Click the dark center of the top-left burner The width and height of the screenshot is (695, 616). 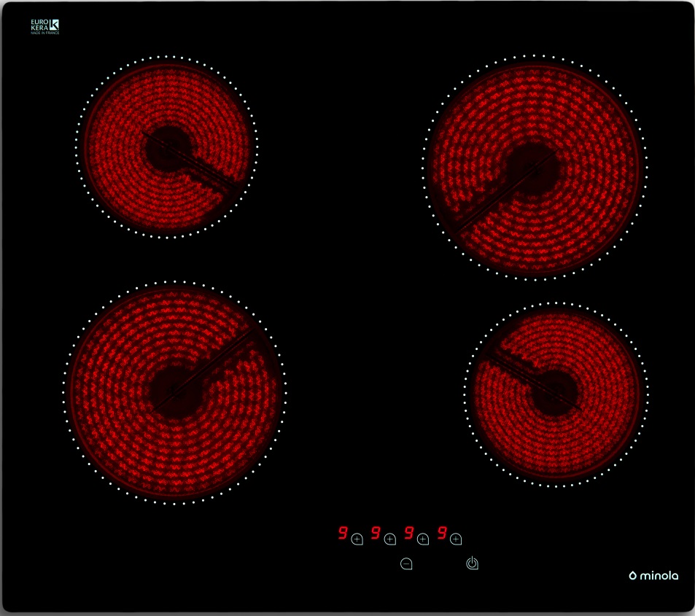coord(167,148)
